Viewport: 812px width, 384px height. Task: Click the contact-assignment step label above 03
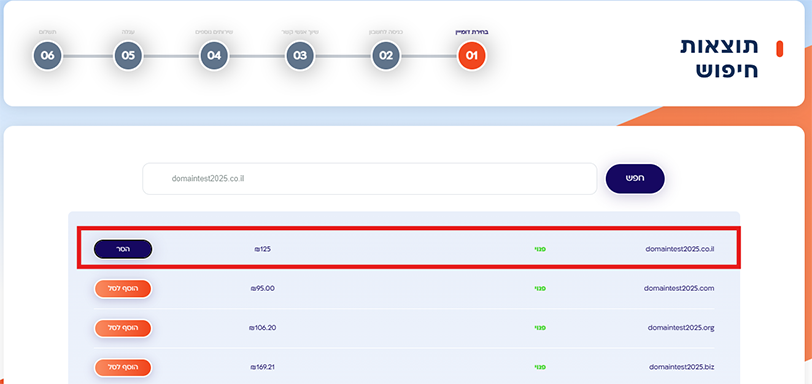300,32
